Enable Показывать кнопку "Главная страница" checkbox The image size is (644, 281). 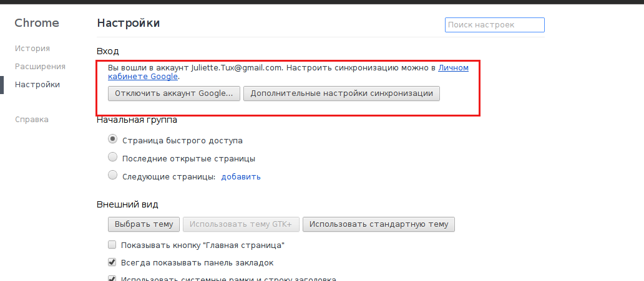point(112,245)
